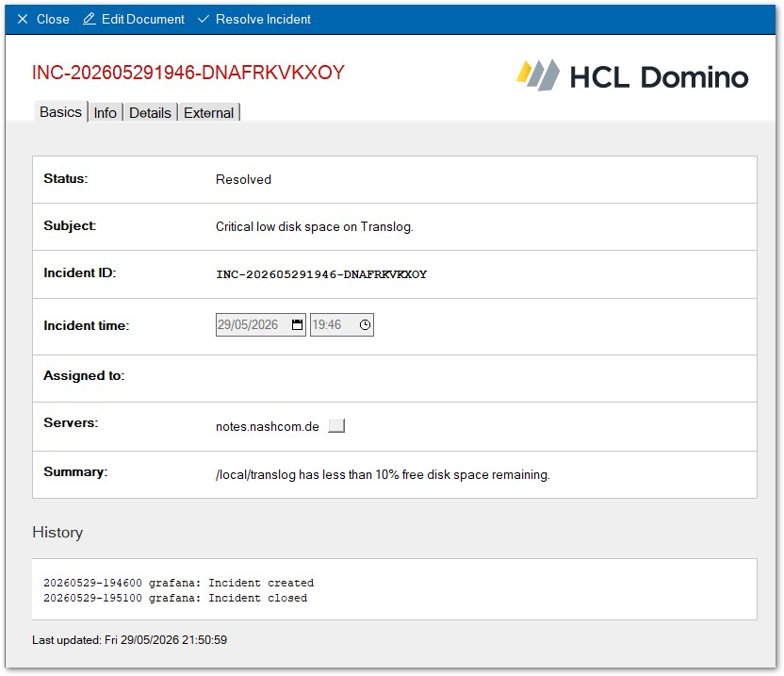Click the subject text Critical low disk space
Viewport: 784px width, 676px height.
315,226
